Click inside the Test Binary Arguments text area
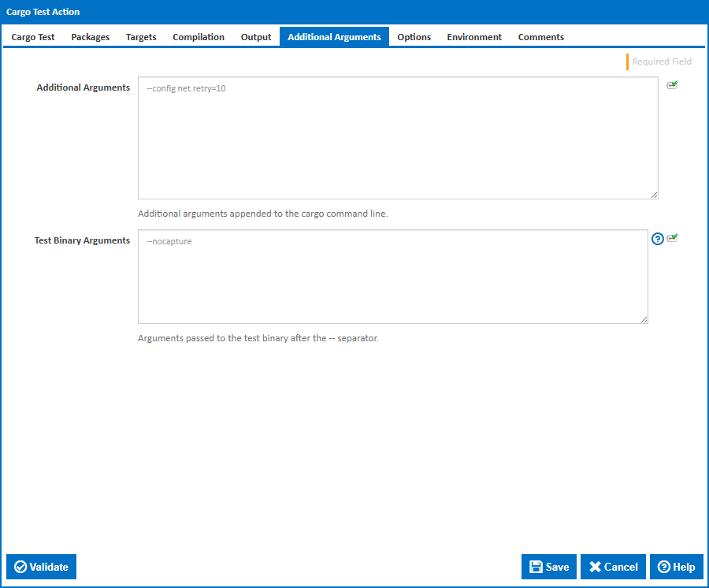The height and width of the screenshot is (588, 709). (x=392, y=276)
